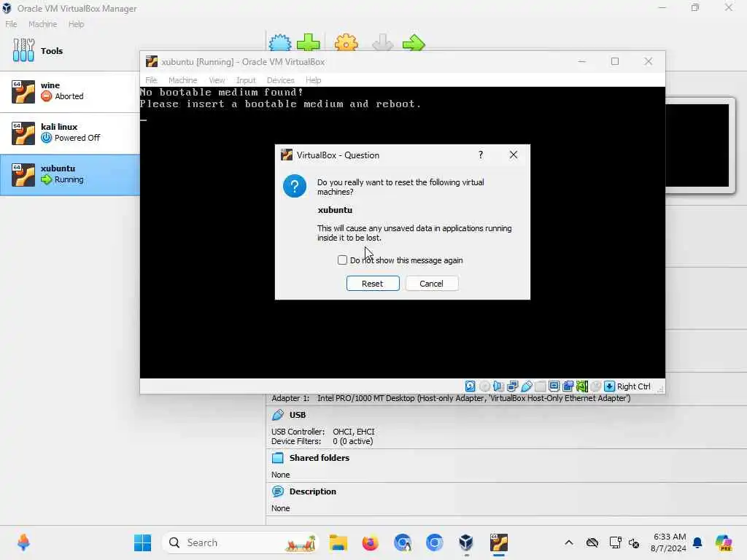This screenshot has height=560, width=747.
Task: Click the running VM taskbar icon
Action: tap(499, 542)
